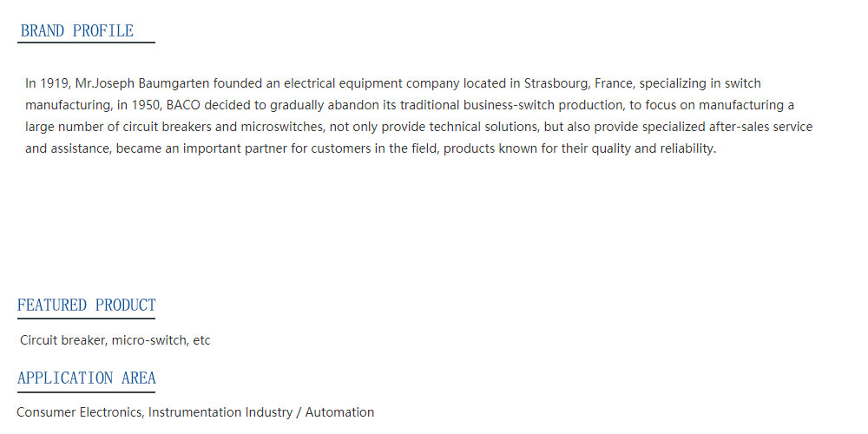Click 'after-sales service' at end of third line

[760, 127]
